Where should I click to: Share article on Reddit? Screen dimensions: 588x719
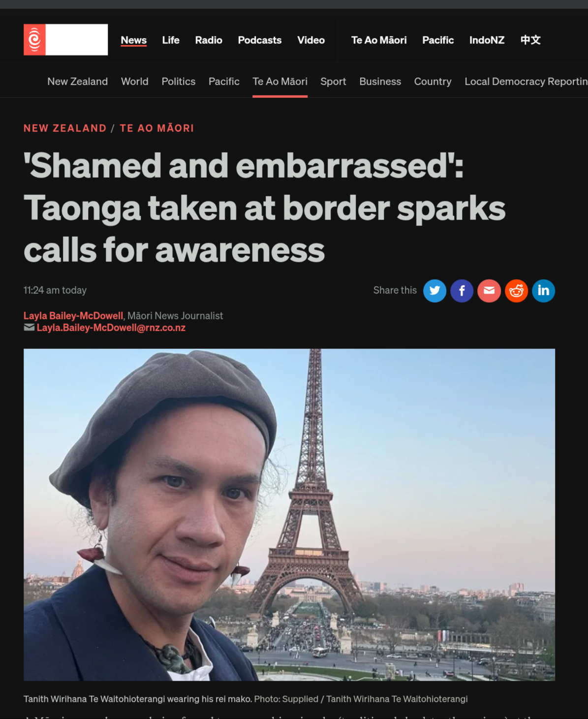click(516, 291)
